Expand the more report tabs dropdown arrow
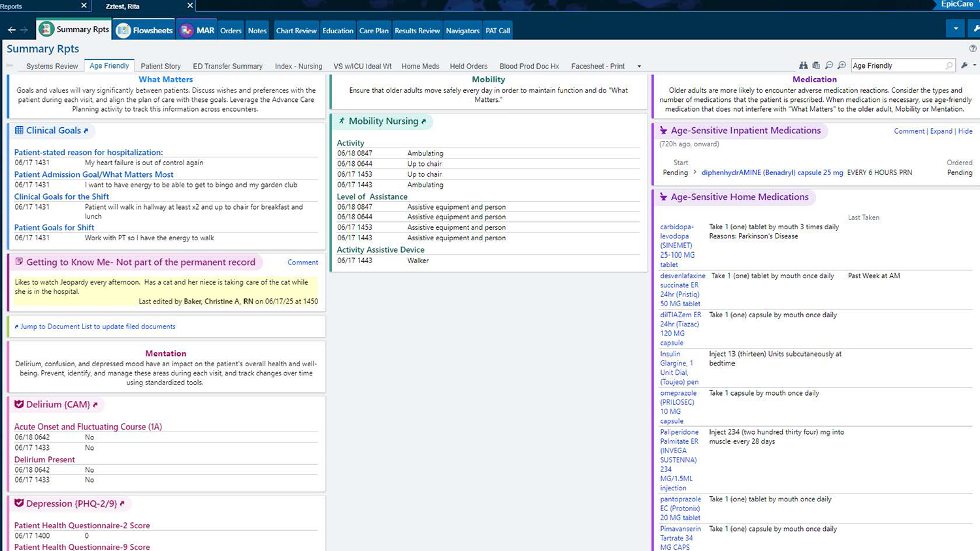The width and height of the screenshot is (980, 551). click(x=639, y=67)
